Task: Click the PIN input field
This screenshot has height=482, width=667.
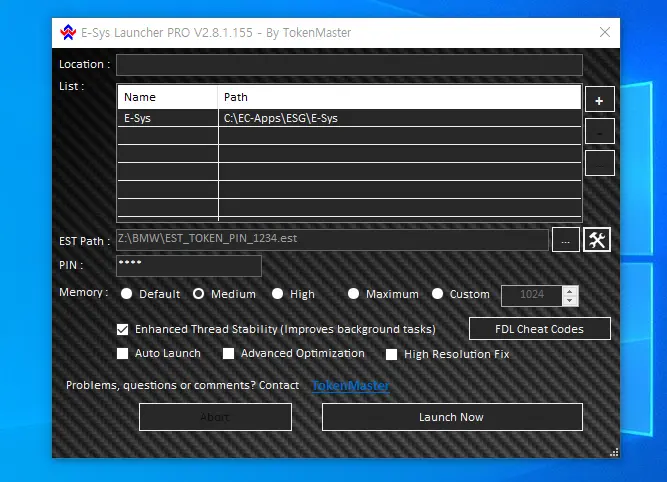Action: (189, 266)
